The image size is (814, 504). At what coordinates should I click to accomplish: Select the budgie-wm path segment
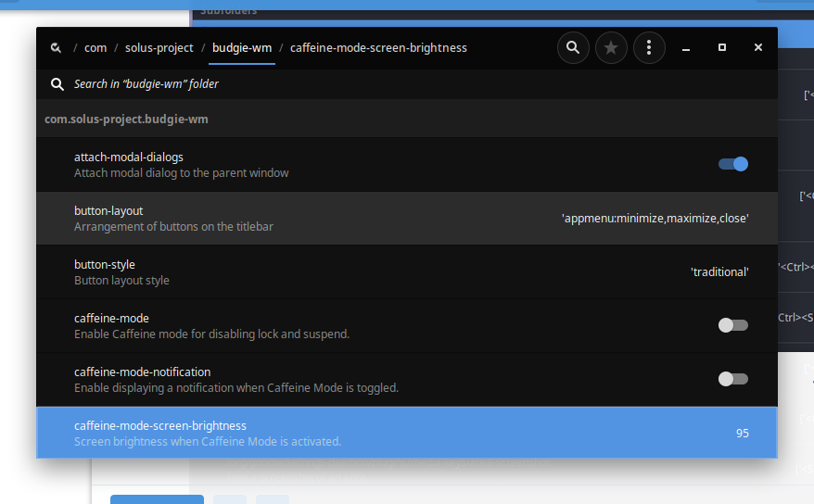click(x=242, y=47)
